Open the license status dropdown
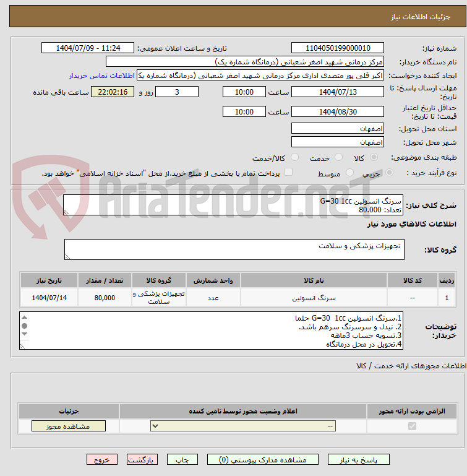This screenshot has width=467, height=476. click(x=243, y=426)
